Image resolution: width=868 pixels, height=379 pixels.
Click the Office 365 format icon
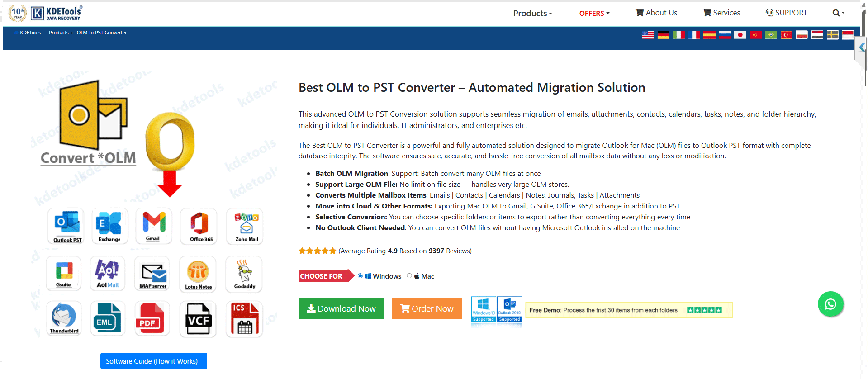click(199, 226)
